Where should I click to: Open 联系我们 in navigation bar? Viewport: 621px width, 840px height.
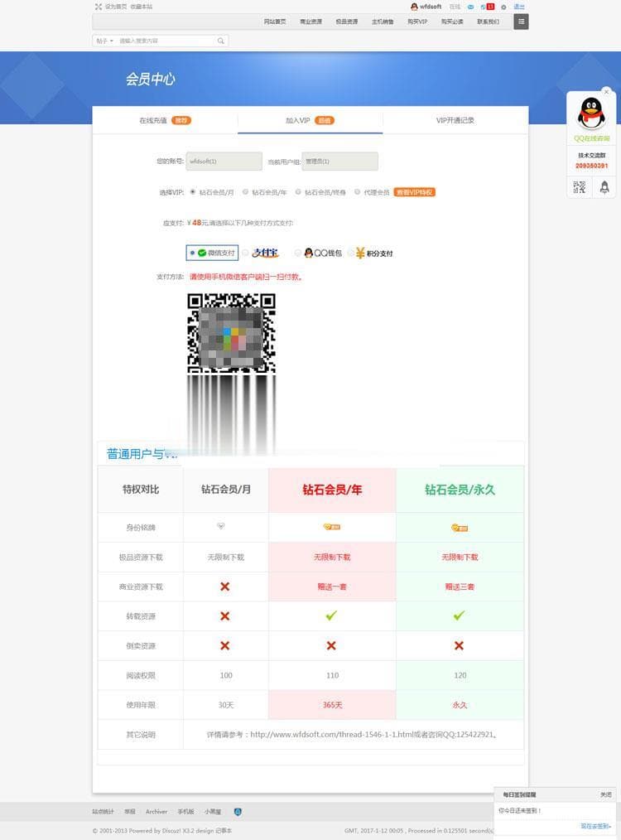[x=488, y=22]
